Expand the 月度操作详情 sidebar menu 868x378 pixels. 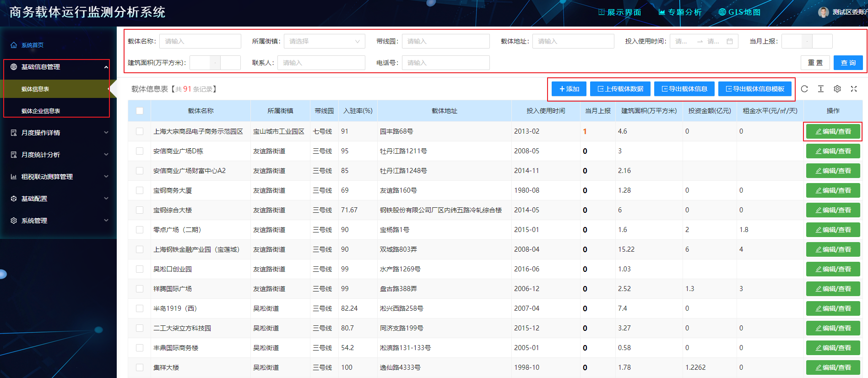coord(60,133)
